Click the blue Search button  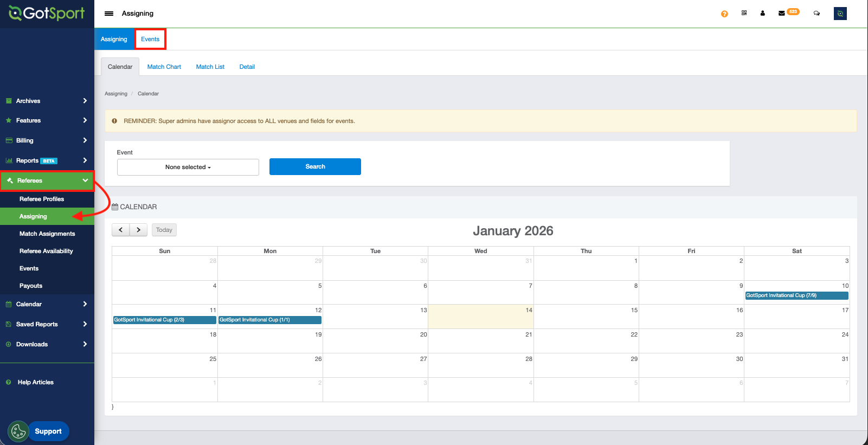315,166
